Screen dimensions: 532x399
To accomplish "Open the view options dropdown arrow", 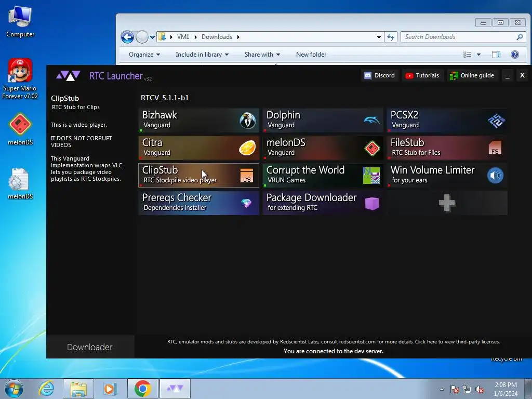I will tap(478, 54).
